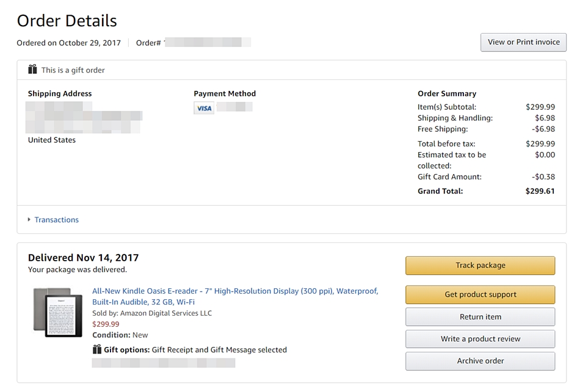Expand the Transactions disclosure triangle
The image size is (580, 392).
tap(29, 220)
